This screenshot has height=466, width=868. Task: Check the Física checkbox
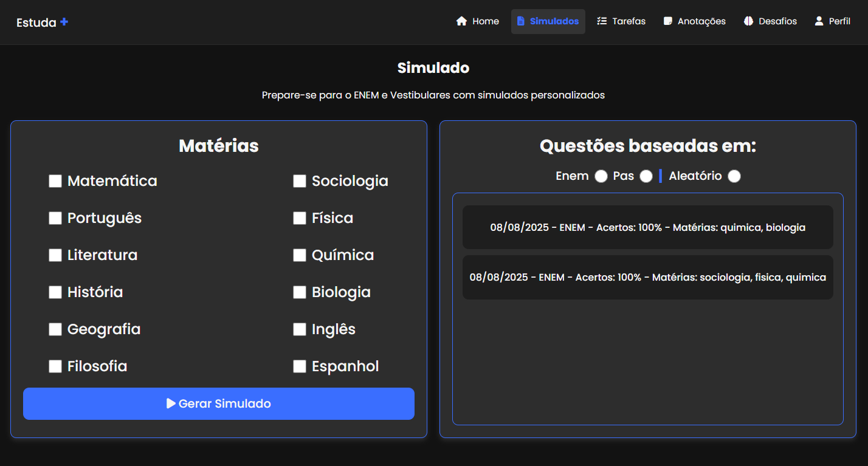(x=300, y=218)
